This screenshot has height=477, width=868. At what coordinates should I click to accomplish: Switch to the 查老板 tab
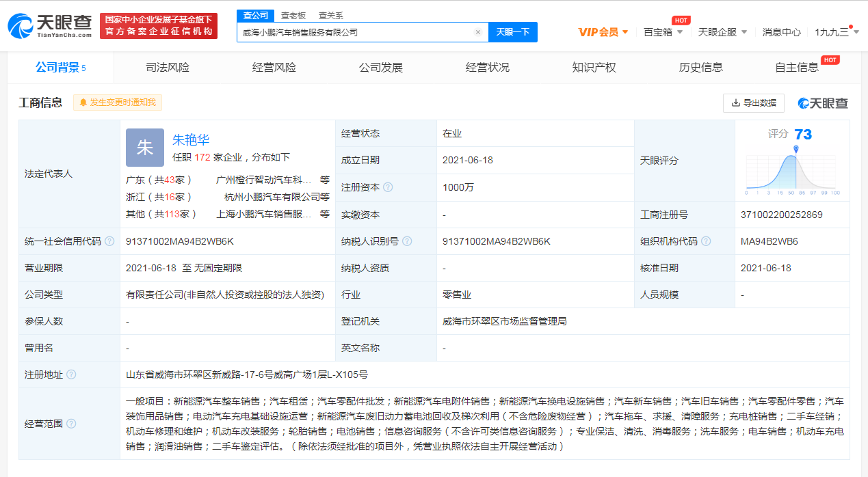coord(293,15)
